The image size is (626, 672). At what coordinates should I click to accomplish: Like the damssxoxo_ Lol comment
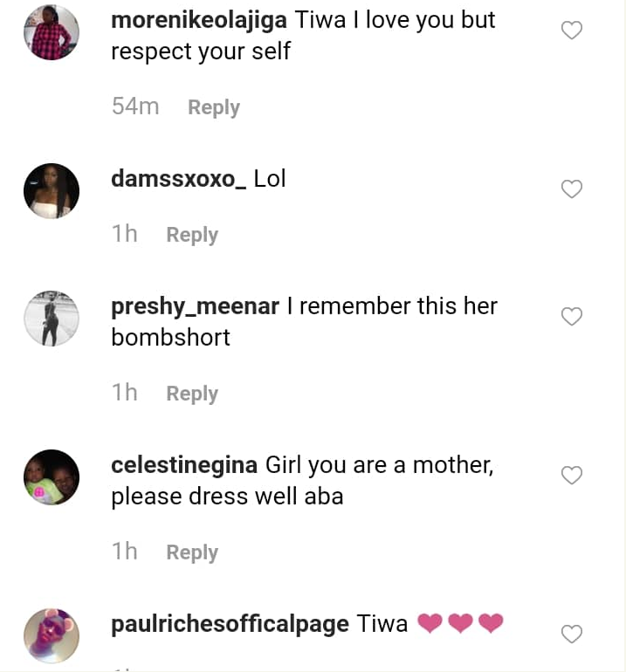(571, 189)
